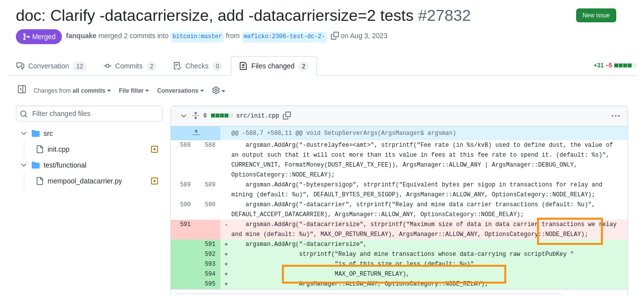Click deleted line number 591
The width and height of the screenshot is (644, 296).
[185, 225]
